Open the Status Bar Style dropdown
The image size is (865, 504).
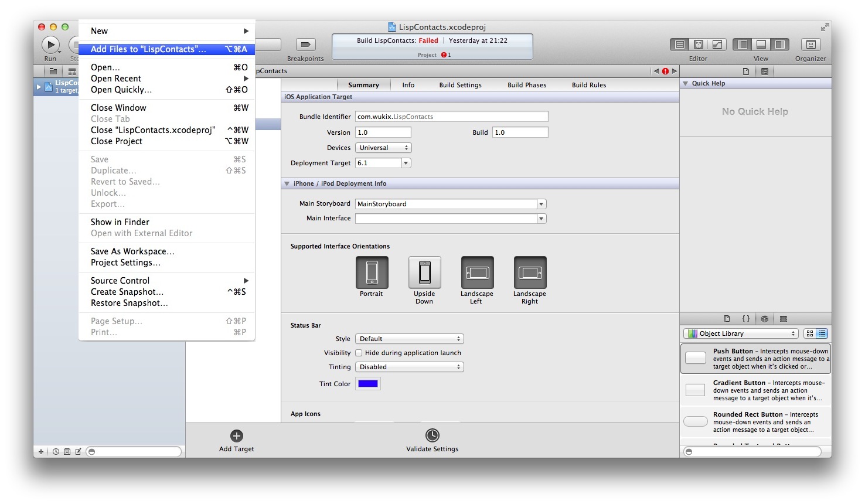tap(410, 339)
